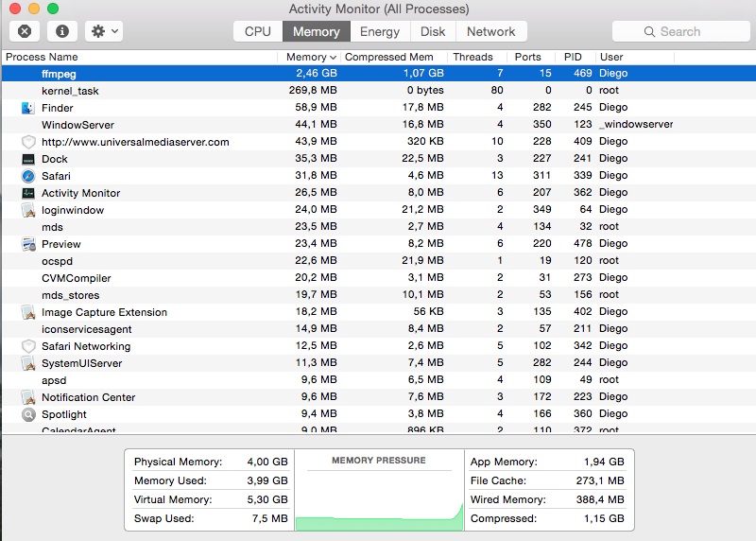Screen dimensions: 756x541
Task: Click ffmpeg's 2,46 GB memory value
Action: point(317,74)
